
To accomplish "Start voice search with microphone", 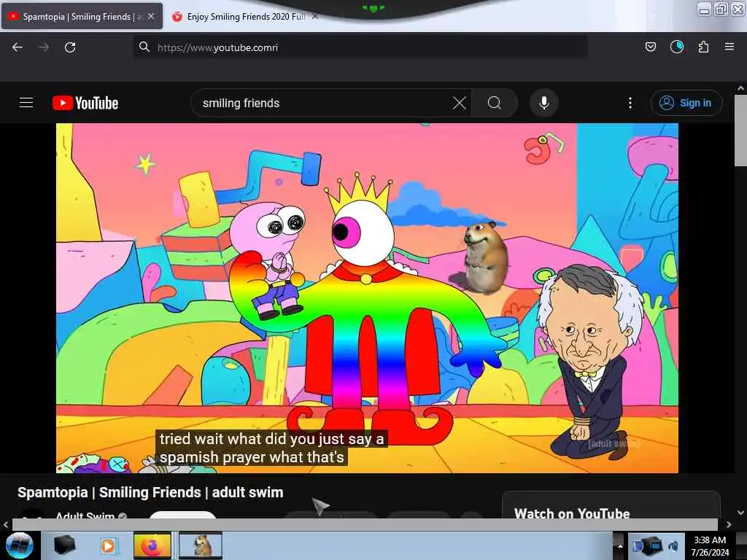I will 543,103.
